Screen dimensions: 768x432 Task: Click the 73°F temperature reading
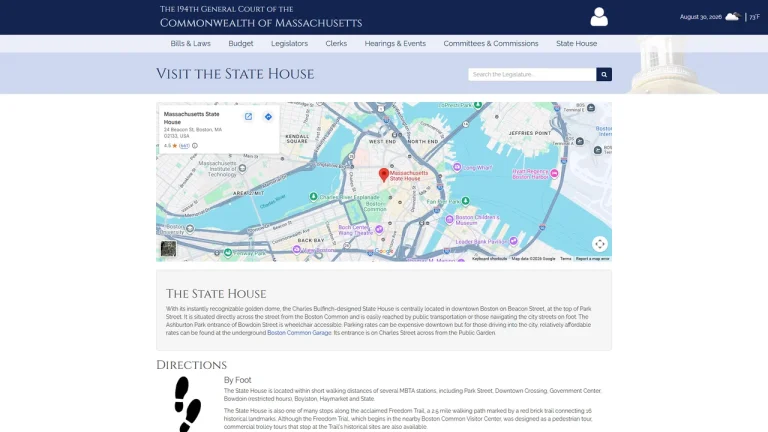pyautogui.click(x=754, y=17)
